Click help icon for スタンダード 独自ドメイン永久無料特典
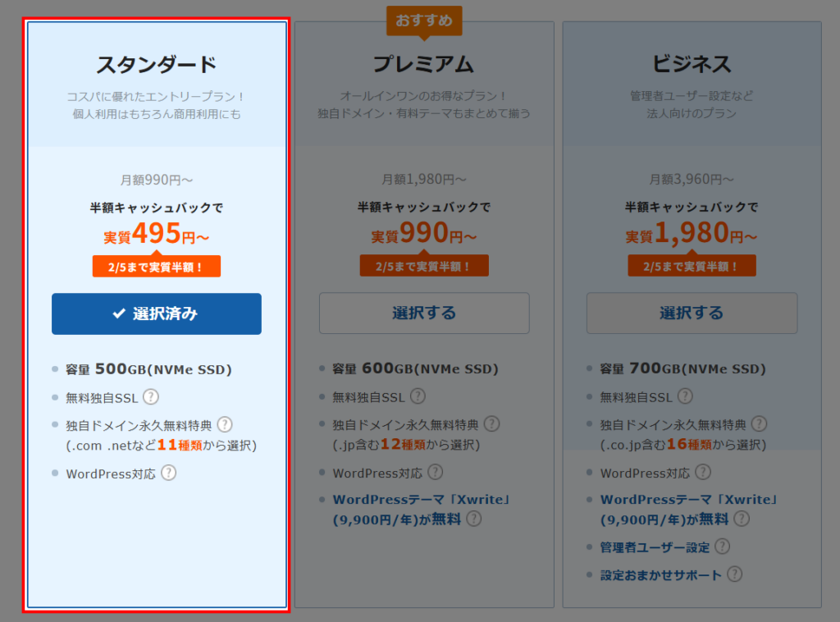This screenshot has width=840, height=622. coord(225,424)
